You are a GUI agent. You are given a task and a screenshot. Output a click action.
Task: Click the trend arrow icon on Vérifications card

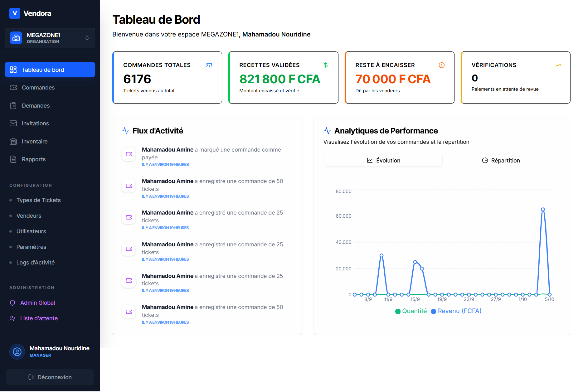coord(558,65)
